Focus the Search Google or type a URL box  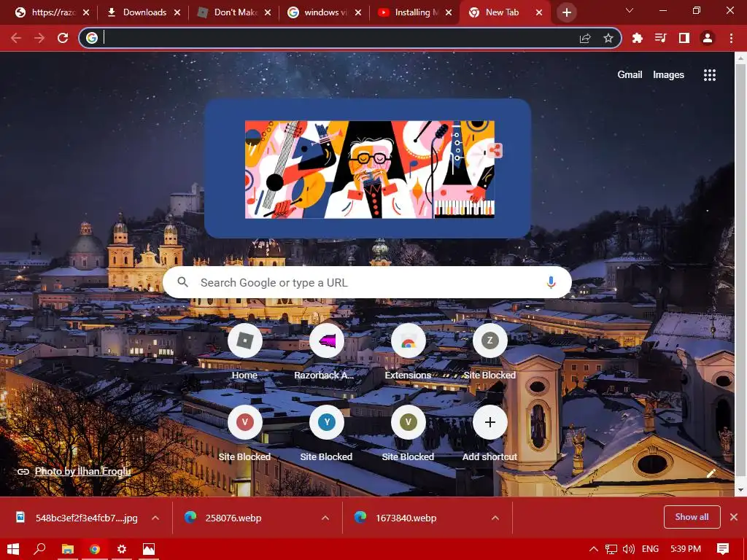point(367,282)
